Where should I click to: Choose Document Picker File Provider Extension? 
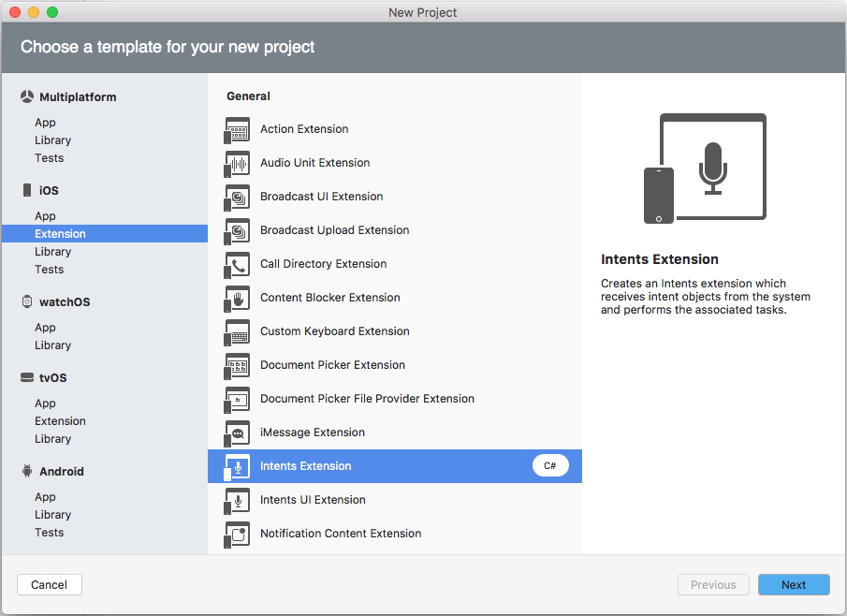(x=367, y=399)
